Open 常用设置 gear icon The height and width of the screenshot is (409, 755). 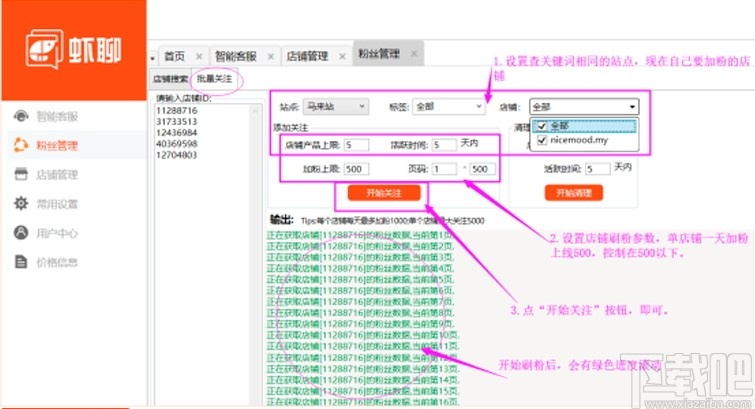click(21, 203)
